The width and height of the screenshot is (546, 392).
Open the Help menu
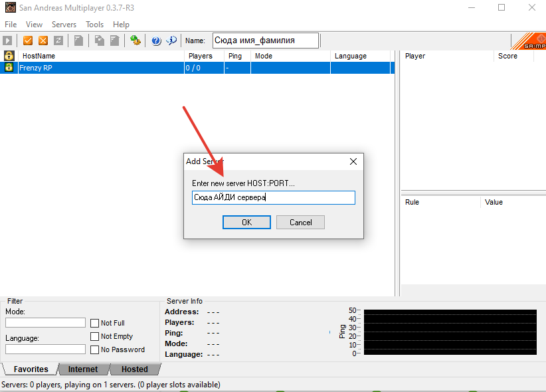pos(121,25)
